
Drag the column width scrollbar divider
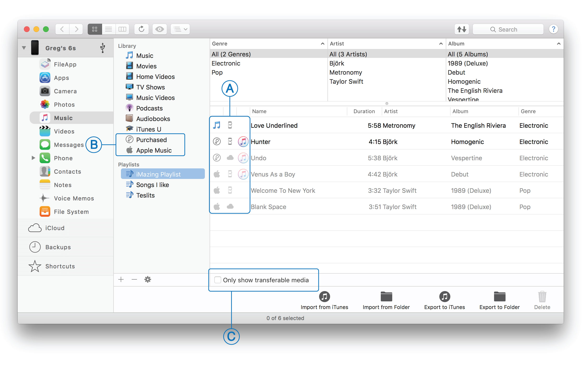pyautogui.click(x=387, y=103)
